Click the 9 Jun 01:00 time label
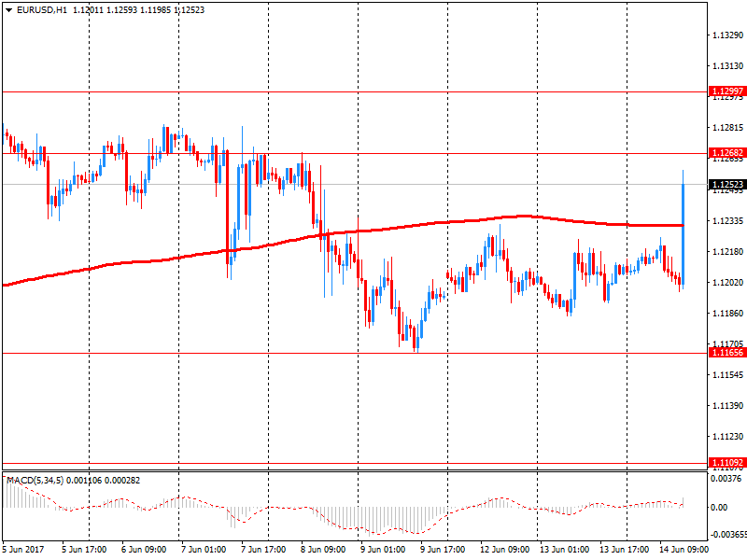The image size is (747, 560). click(383, 550)
